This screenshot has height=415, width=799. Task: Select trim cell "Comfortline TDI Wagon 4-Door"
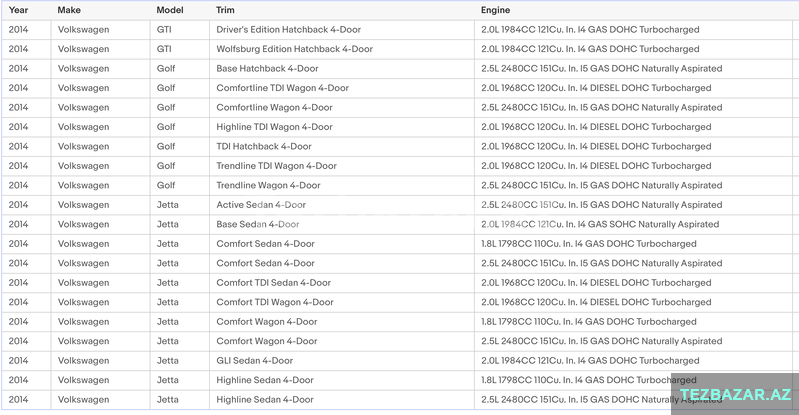[282, 88]
